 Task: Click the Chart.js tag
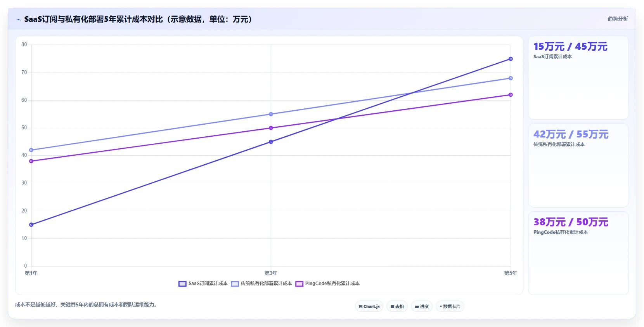[x=369, y=306]
